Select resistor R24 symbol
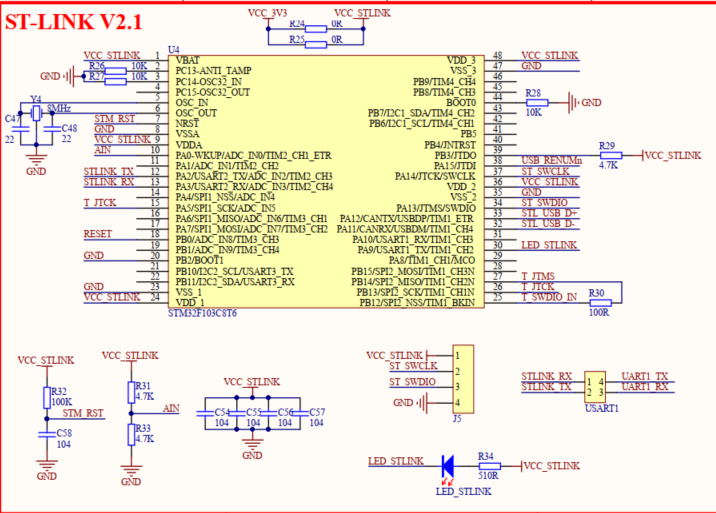 316,29
